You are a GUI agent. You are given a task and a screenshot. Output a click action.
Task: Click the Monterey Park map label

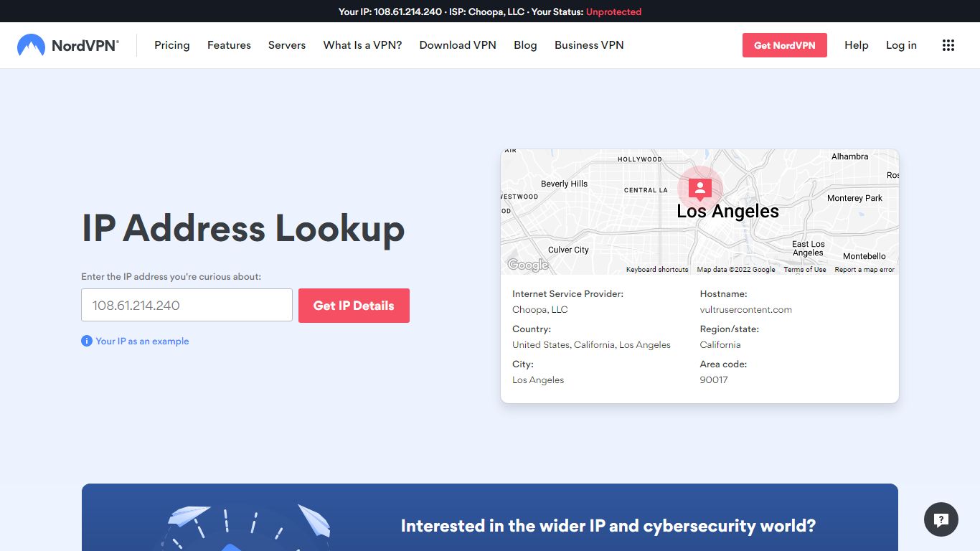[854, 198]
